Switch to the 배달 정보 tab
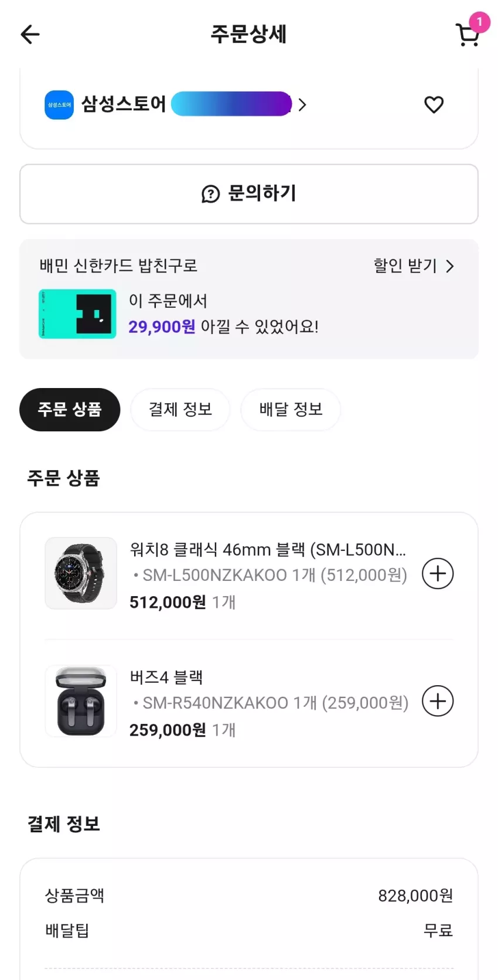The height and width of the screenshot is (980, 498). 291,409
